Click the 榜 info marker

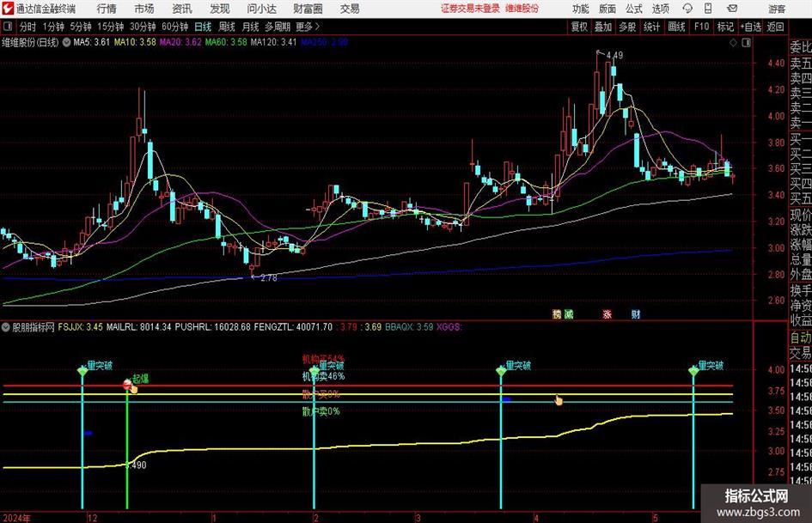(x=557, y=313)
